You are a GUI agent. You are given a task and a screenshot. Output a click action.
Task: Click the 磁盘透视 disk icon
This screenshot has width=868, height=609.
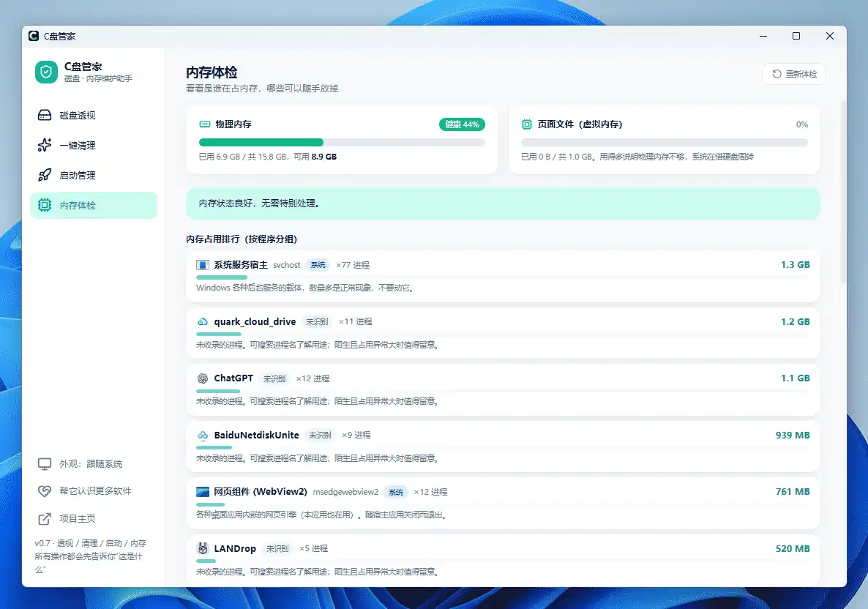(x=45, y=115)
